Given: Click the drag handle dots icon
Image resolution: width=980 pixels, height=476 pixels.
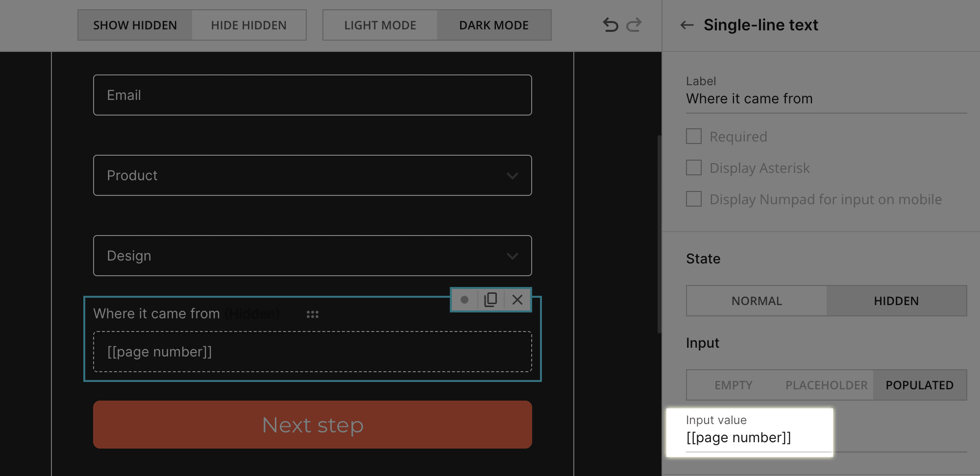Looking at the screenshot, I should tap(313, 314).
